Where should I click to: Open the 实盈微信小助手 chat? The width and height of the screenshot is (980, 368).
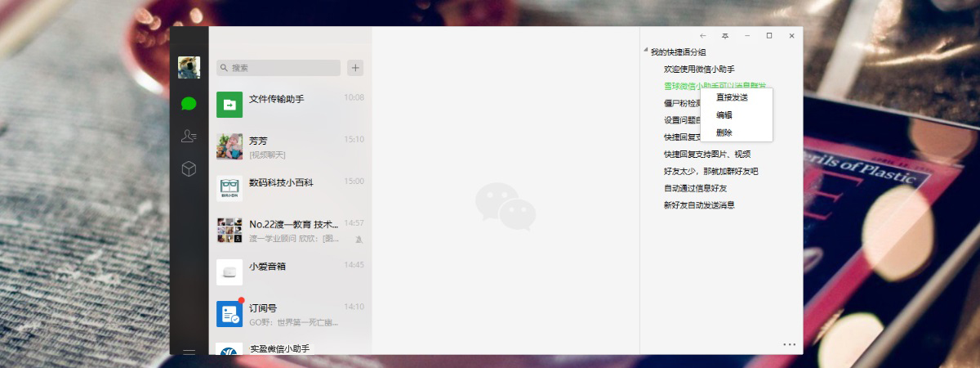(291, 346)
